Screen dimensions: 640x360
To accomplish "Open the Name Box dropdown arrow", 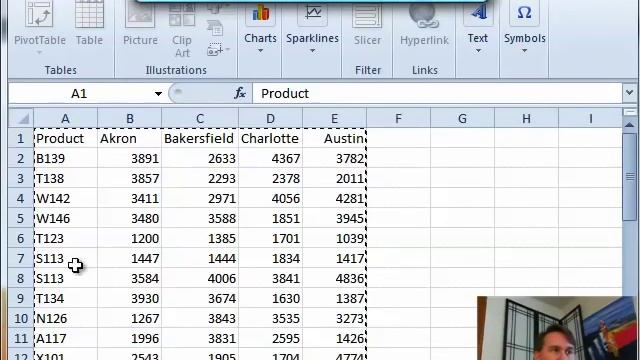I will [158, 94].
